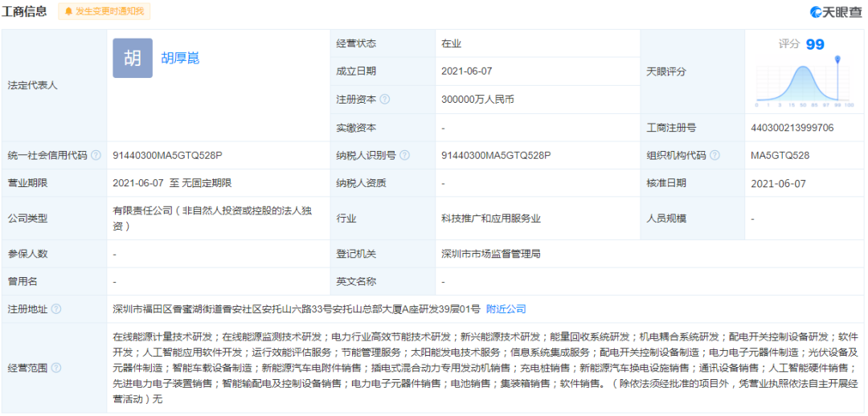Click the 天眼查 logo
The image size is (868, 416).
point(836,12)
